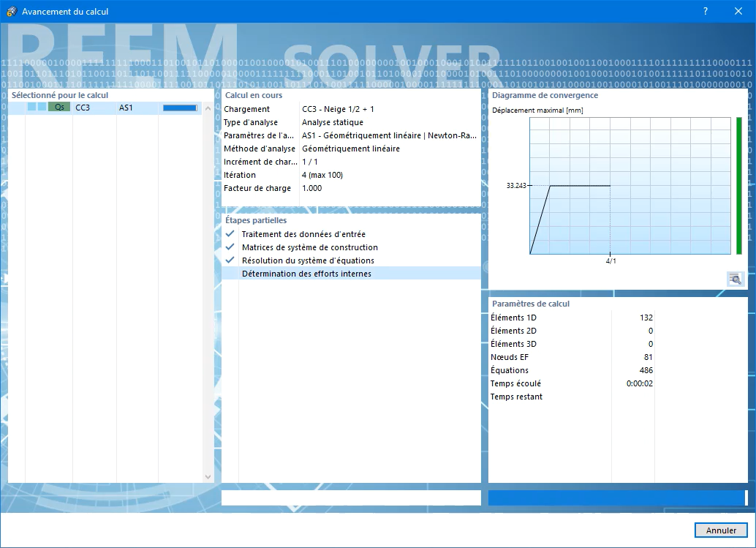This screenshot has height=548, width=756.
Task: Click the CC3 row progress bar
Action: (180, 108)
